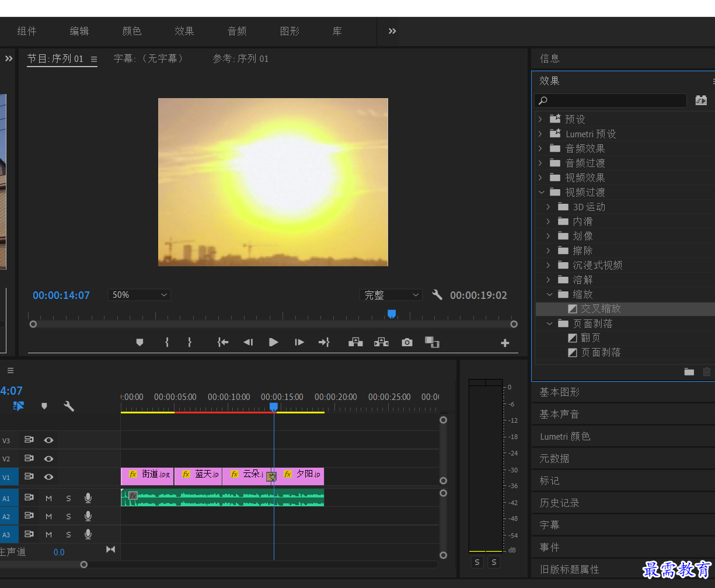715x588 pixels.
Task: Open 字幕:(无字幕) tab
Action: coord(148,58)
